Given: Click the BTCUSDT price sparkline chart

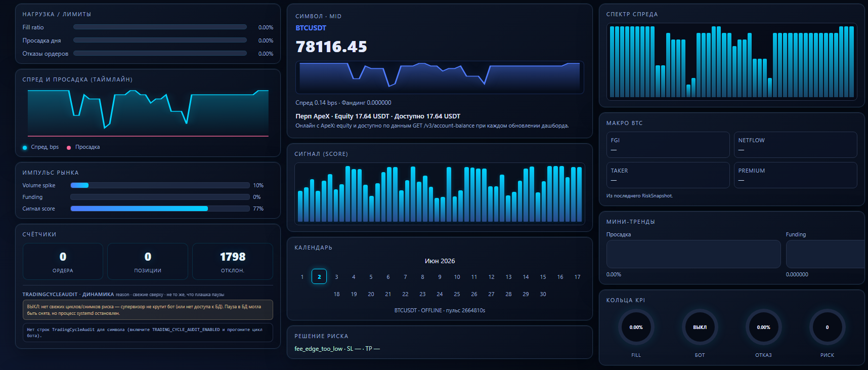Looking at the screenshot, I should (440, 77).
